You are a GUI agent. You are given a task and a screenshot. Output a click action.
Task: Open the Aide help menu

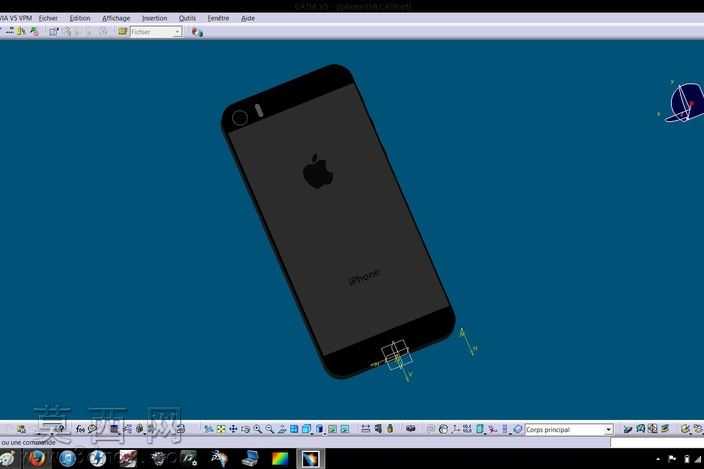[248, 18]
